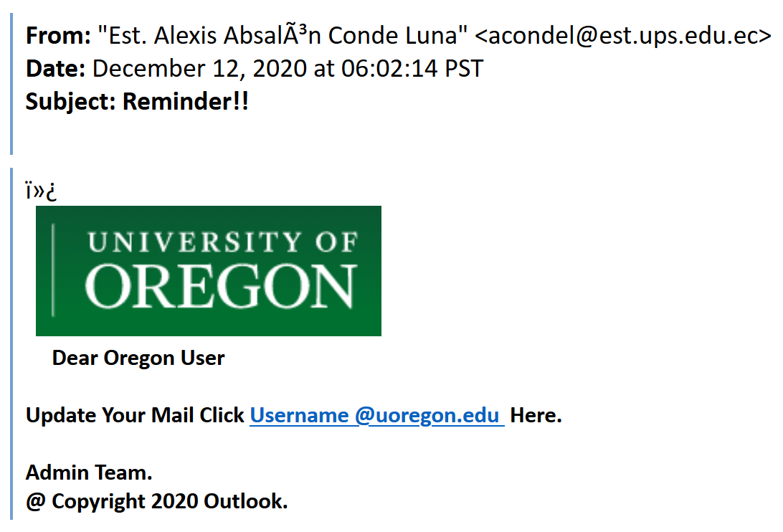The height and width of the screenshot is (532, 783).
Task: Click "UNIVERSITY OF" text in the logo
Action: (x=222, y=243)
